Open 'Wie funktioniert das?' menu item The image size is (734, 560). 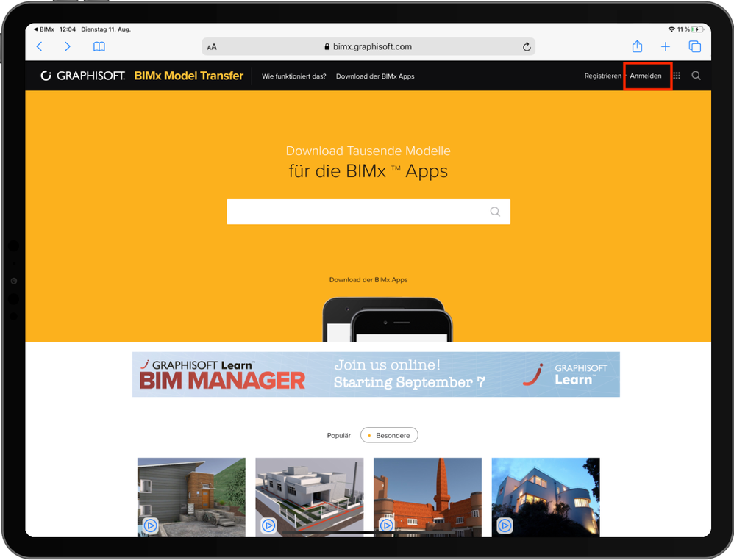coord(294,76)
